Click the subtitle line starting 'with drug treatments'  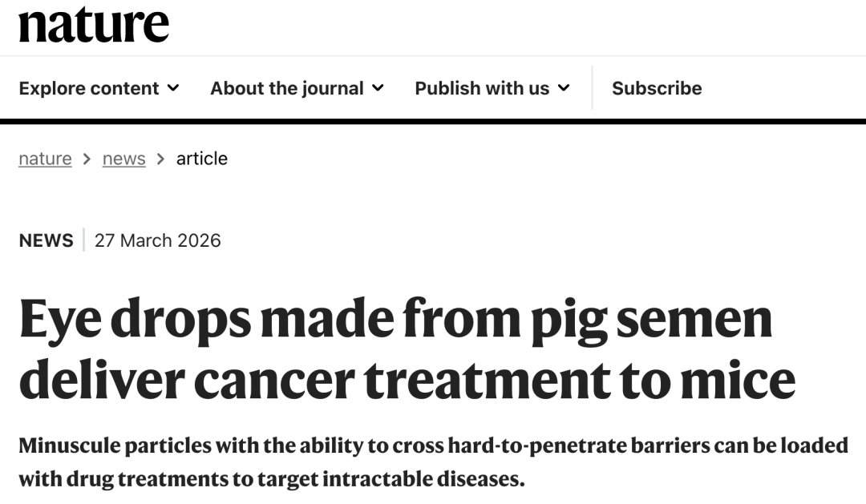(272, 479)
